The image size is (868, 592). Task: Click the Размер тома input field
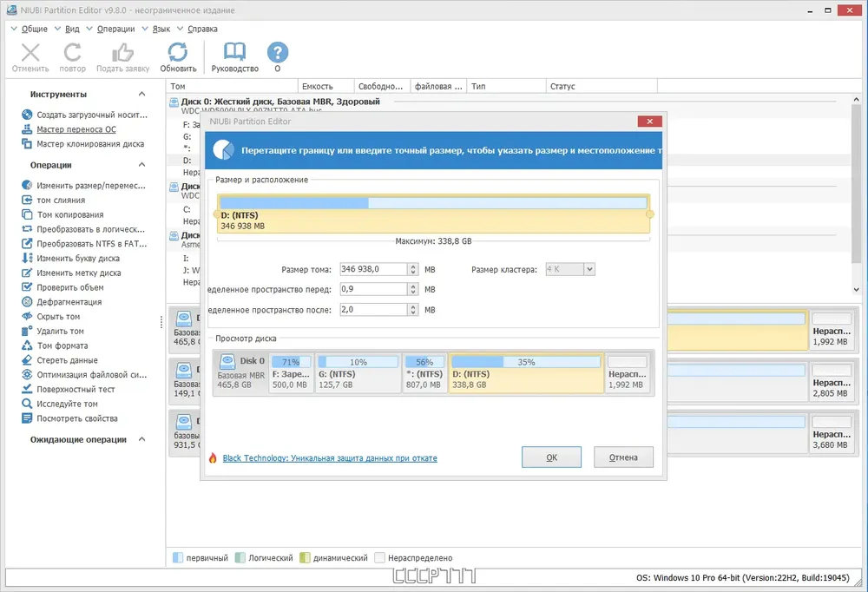pyautogui.click(x=374, y=269)
